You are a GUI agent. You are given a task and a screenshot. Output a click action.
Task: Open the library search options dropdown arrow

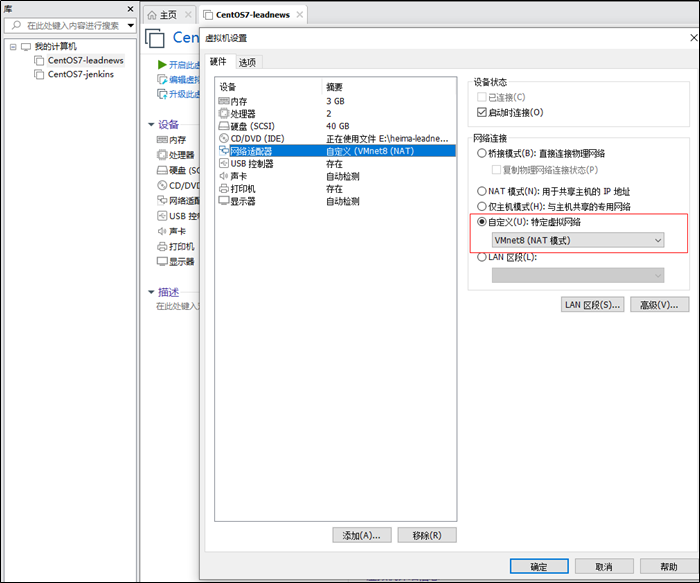pyautogui.click(x=131, y=25)
